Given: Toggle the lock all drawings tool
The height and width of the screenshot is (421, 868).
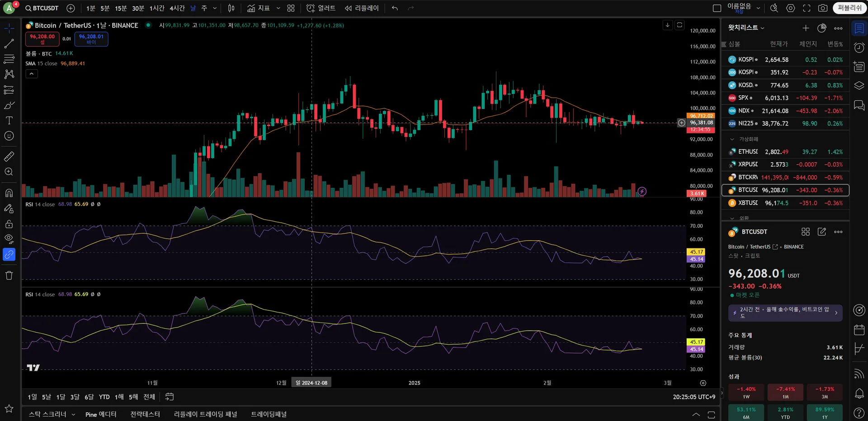Looking at the screenshot, I should pyautogui.click(x=9, y=224).
